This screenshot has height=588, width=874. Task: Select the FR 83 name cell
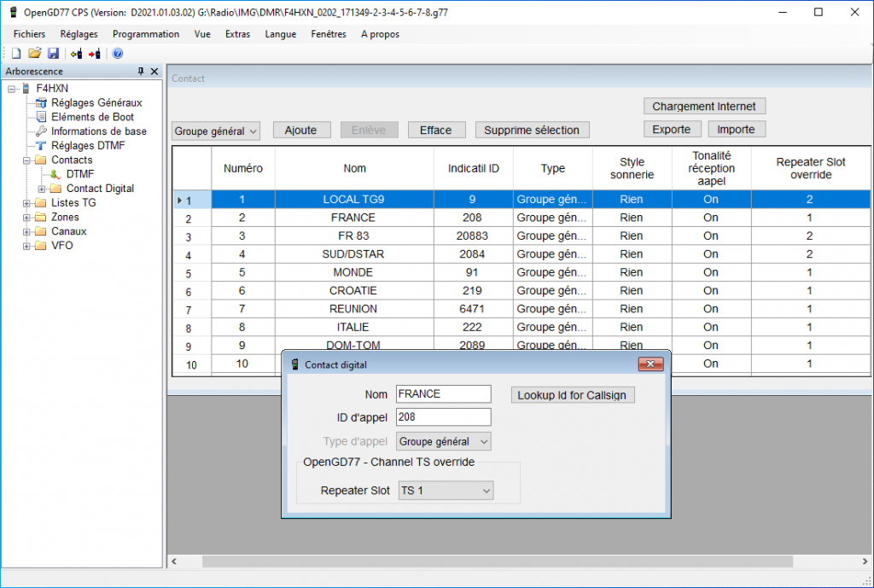(354, 236)
